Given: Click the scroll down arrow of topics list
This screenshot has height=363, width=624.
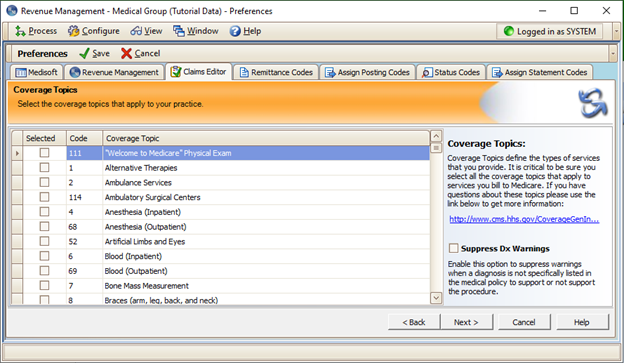Looking at the screenshot, I should point(436,298).
